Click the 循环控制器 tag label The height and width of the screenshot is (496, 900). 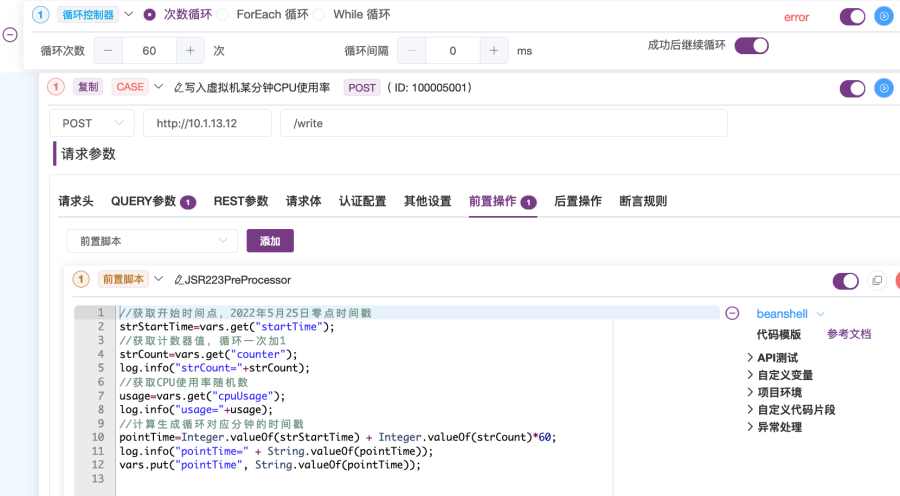coord(88,14)
